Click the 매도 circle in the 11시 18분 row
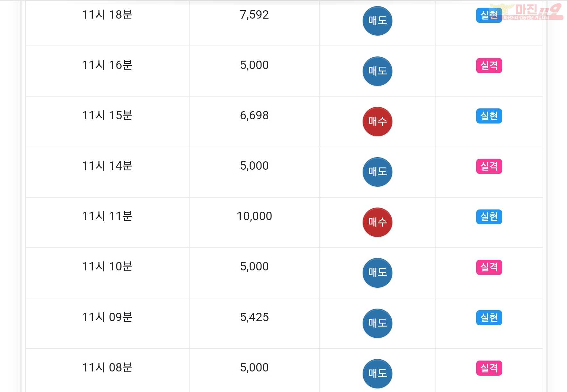Screen dimensions: 567x392 [377, 21]
